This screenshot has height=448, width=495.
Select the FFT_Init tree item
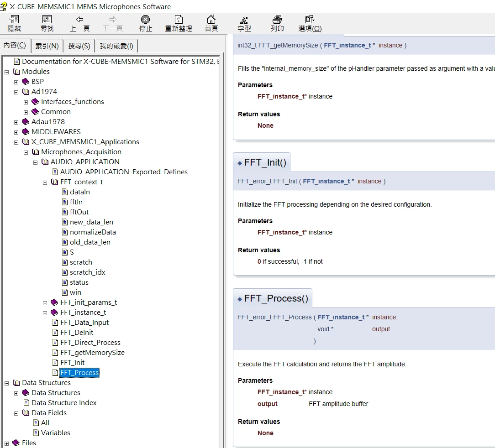pyautogui.click(x=72, y=363)
